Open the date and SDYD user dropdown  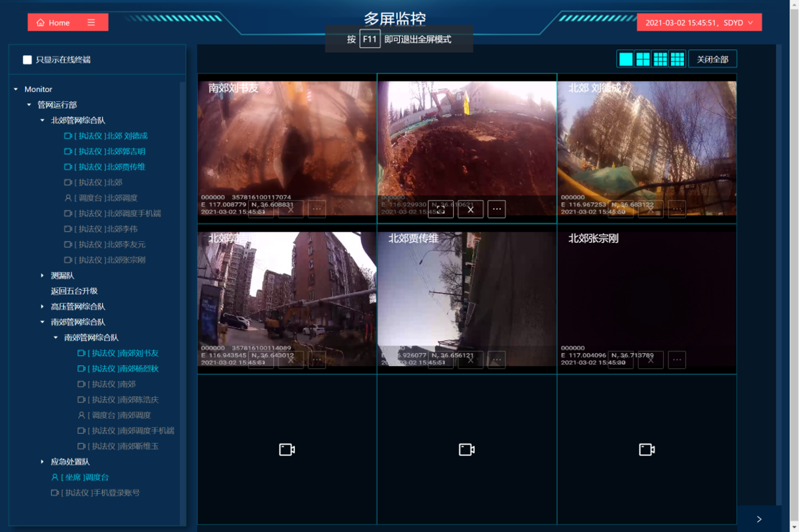point(699,22)
